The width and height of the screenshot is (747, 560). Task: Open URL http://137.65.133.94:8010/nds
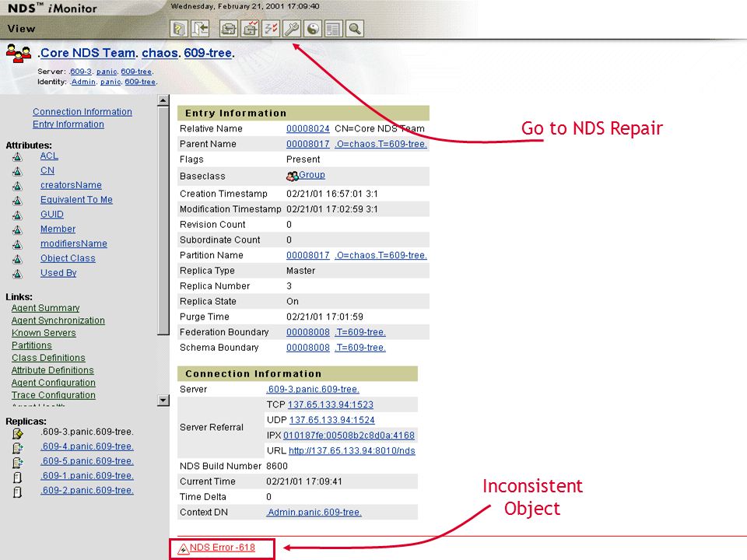coord(352,450)
